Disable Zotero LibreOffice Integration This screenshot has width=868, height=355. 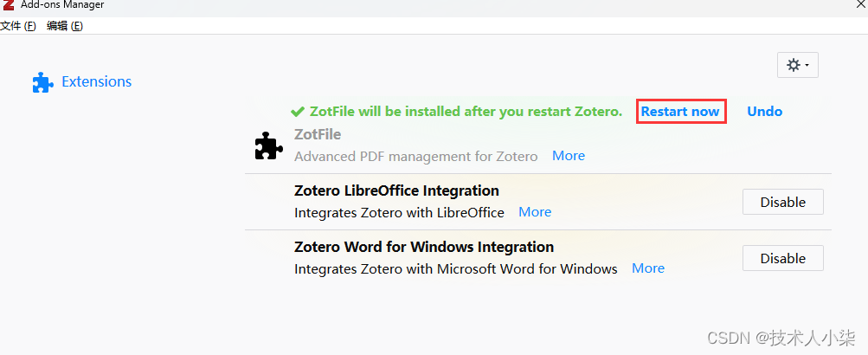point(782,202)
